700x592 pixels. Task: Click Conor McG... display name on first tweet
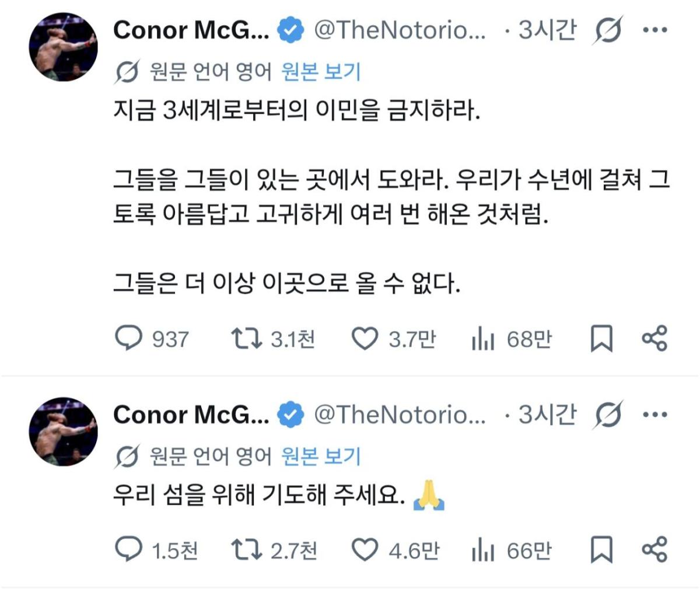coord(191,30)
